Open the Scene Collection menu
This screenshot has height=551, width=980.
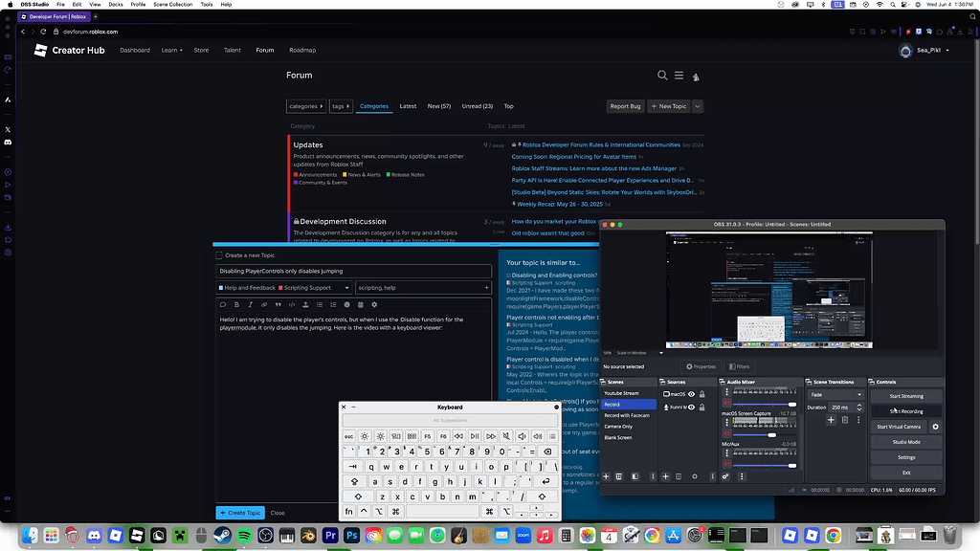pyautogui.click(x=172, y=5)
